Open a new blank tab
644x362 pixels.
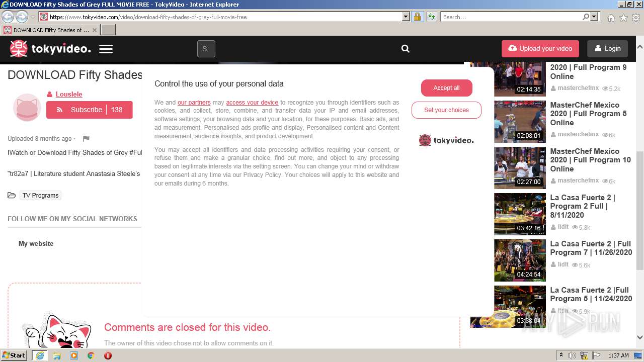pos(108,30)
